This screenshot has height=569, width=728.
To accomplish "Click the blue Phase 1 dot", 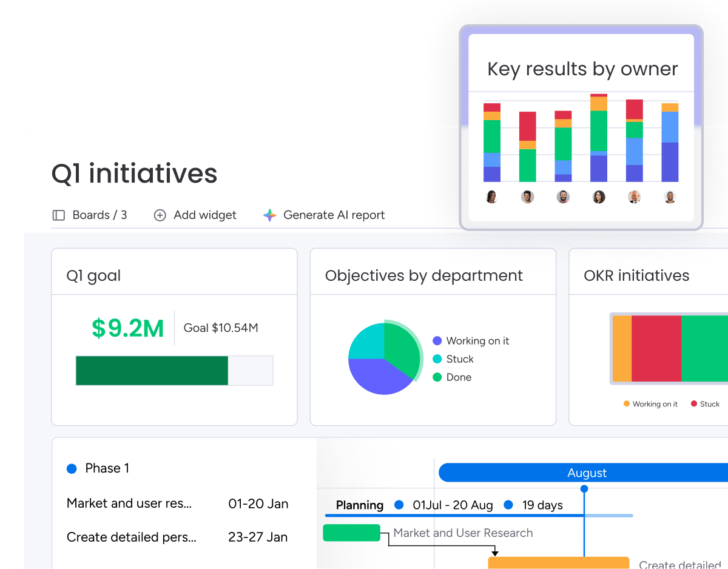I will [72, 468].
